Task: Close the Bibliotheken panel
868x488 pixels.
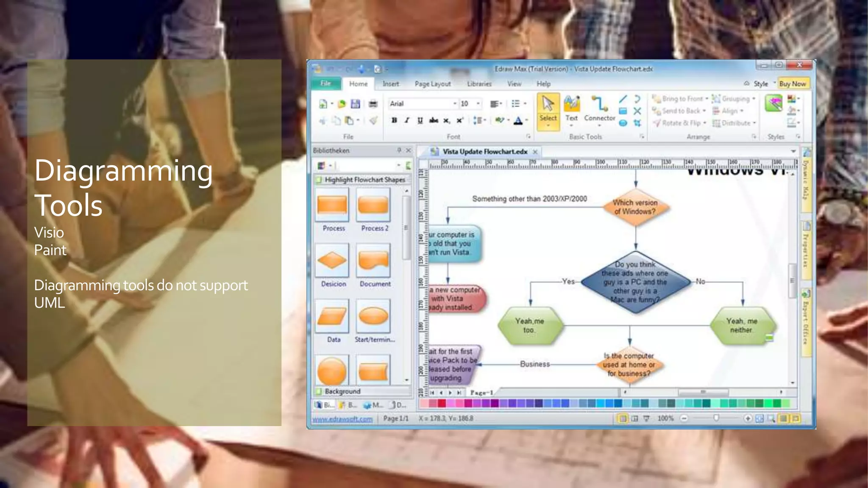Action: click(409, 150)
